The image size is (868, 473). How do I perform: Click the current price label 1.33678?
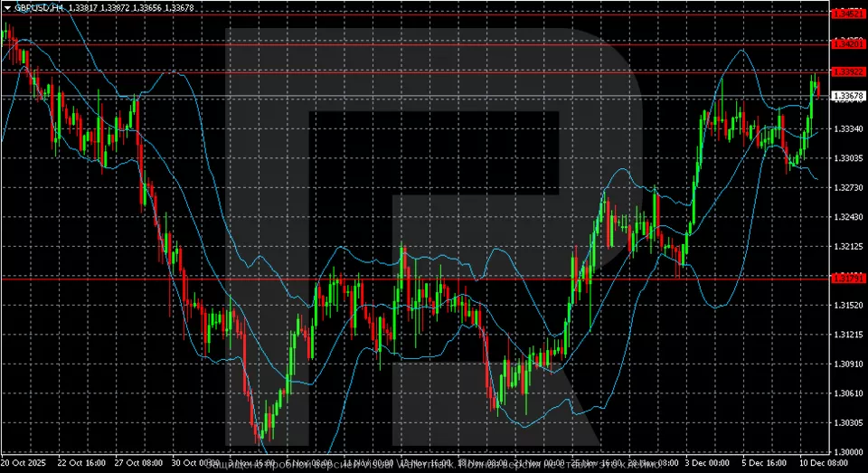pyautogui.click(x=849, y=96)
